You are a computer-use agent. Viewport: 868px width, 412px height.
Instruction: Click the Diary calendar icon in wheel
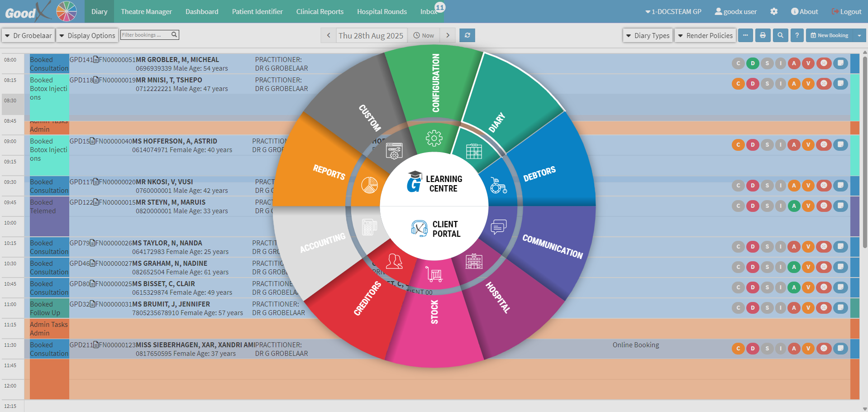point(474,151)
